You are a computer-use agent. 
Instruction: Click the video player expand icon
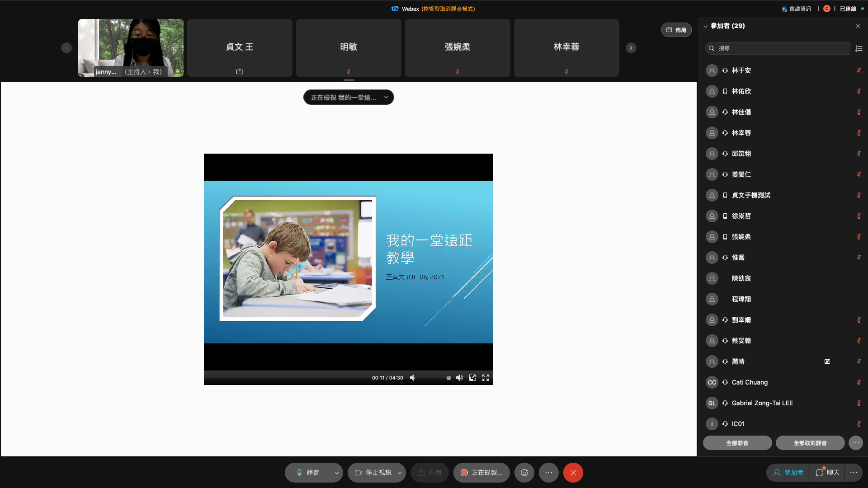coord(472,378)
